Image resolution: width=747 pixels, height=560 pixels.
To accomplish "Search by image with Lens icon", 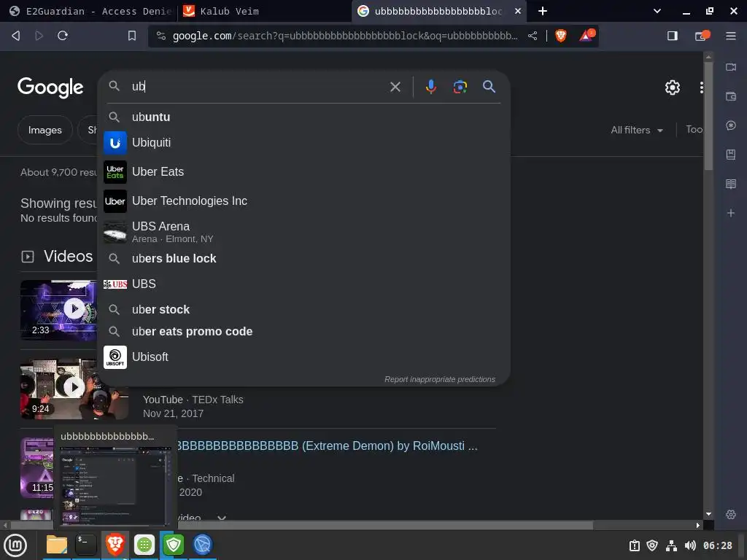I will pyautogui.click(x=460, y=87).
